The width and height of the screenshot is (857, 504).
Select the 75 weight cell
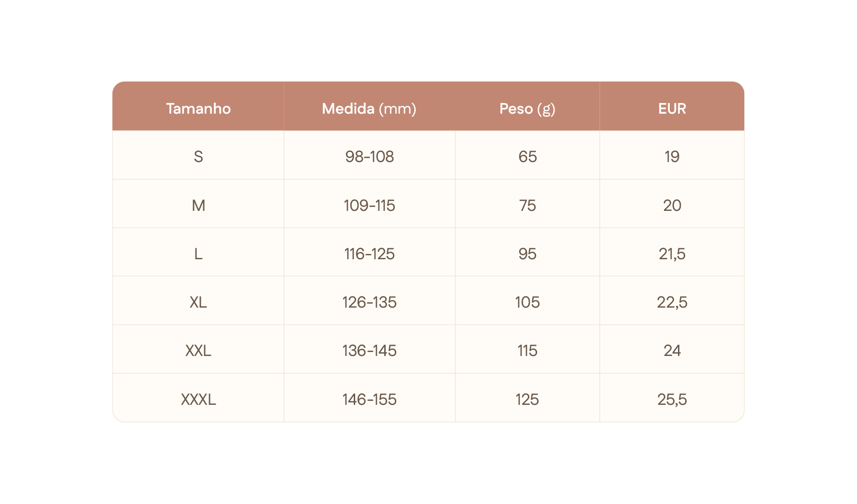527,206
